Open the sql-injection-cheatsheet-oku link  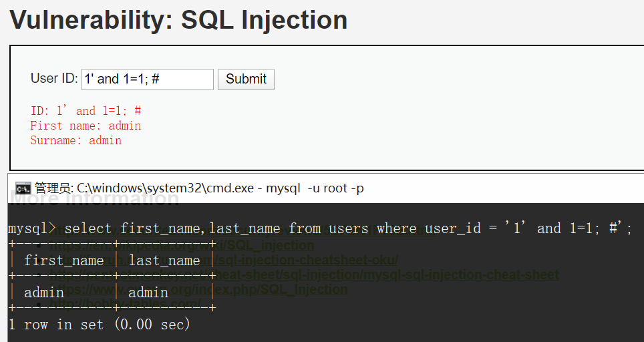click(224, 260)
